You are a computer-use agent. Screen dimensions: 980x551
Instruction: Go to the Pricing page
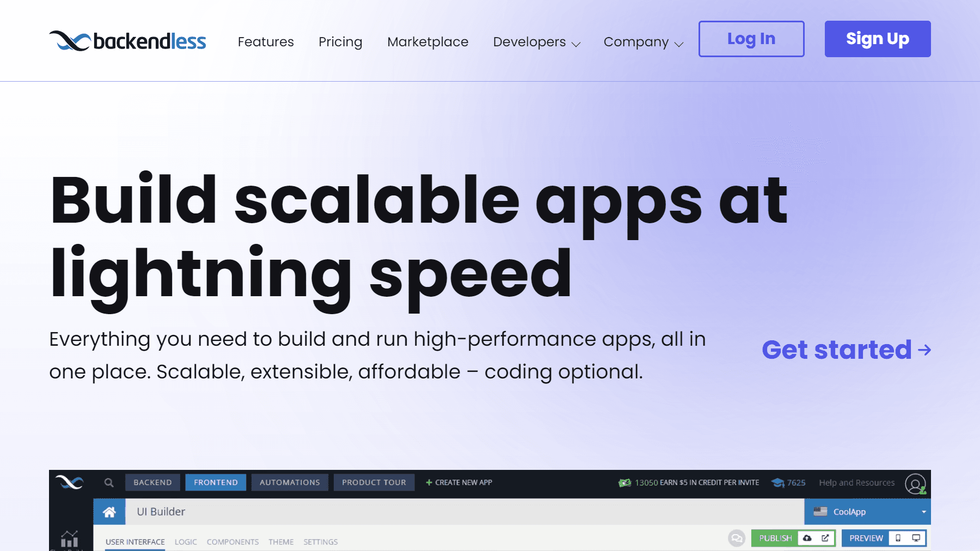pos(340,42)
